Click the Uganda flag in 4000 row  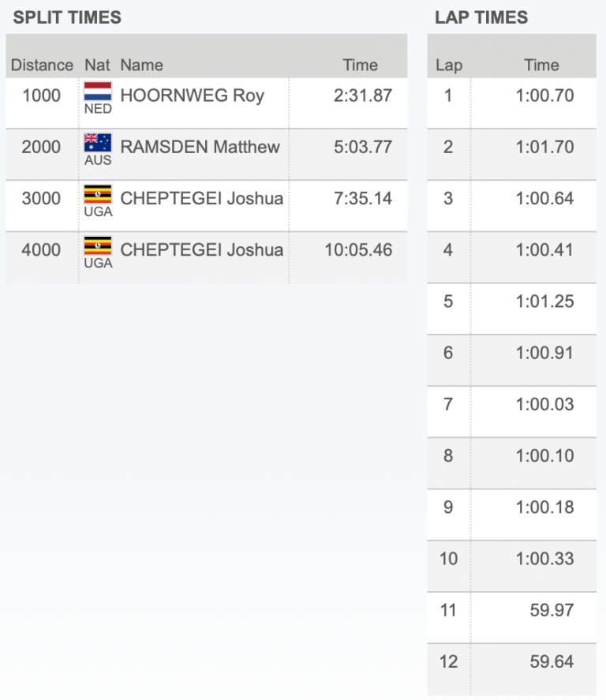tap(98, 245)
